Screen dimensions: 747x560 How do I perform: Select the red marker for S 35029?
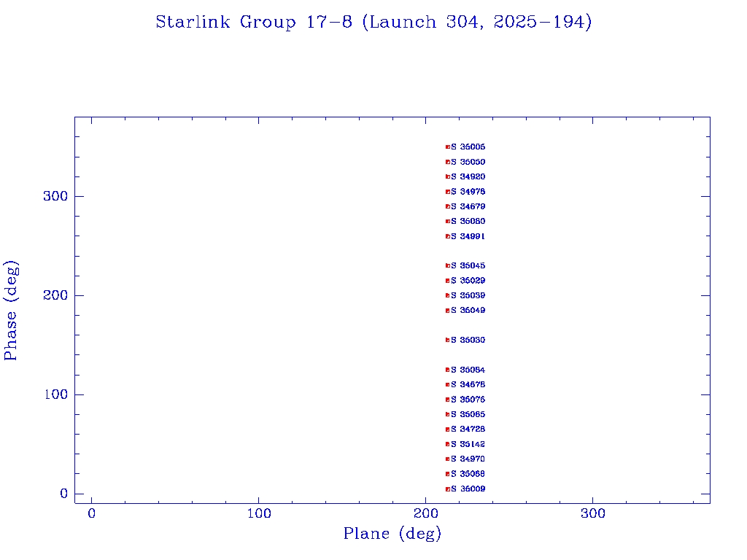(448, 281)
